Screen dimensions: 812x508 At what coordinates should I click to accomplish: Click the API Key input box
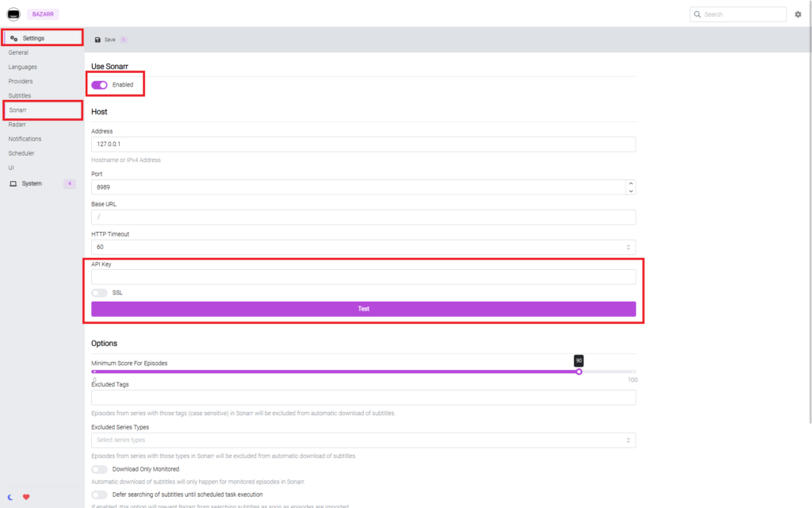[363, 277]
